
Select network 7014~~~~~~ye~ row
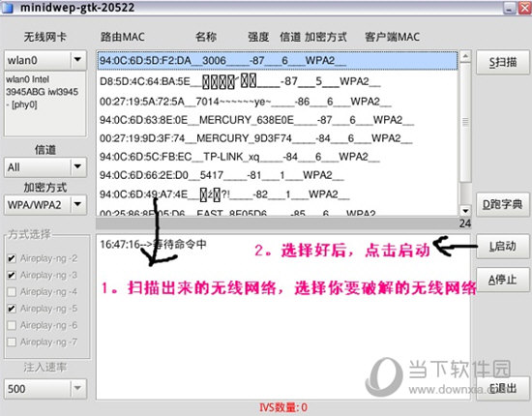(x=278, y=102)
